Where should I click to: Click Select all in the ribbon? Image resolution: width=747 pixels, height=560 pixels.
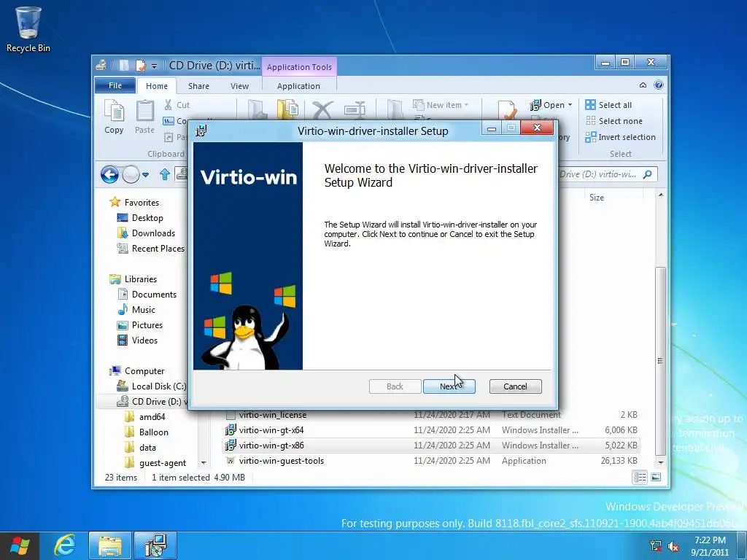[x=609, y=105]
